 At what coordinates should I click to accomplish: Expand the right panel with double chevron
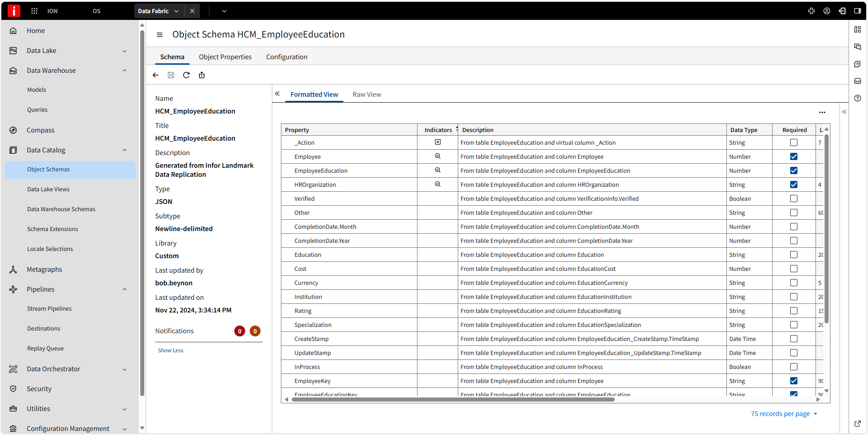pyautogui.click(x=844, y=112)
